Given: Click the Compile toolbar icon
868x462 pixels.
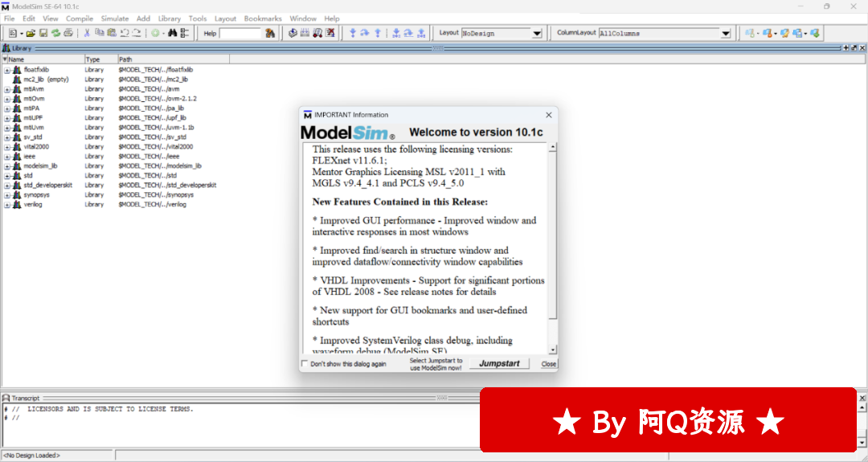Looking at the screenshot, I should [293, 33].
